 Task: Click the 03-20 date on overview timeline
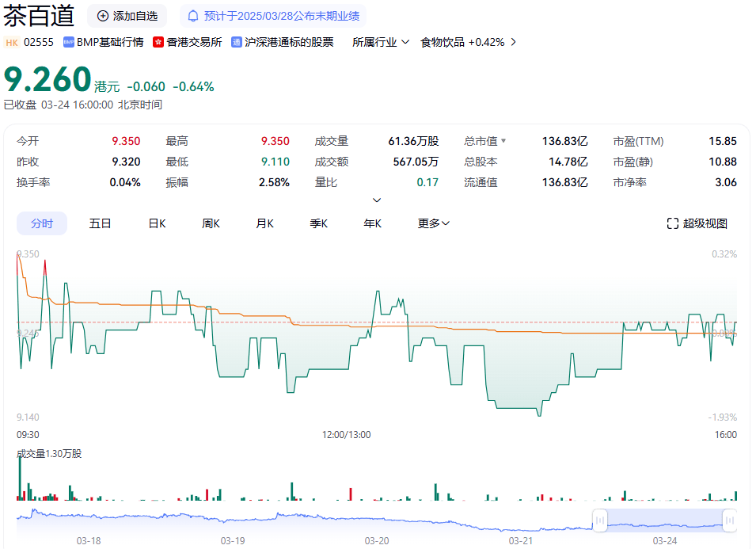point(377,541)
